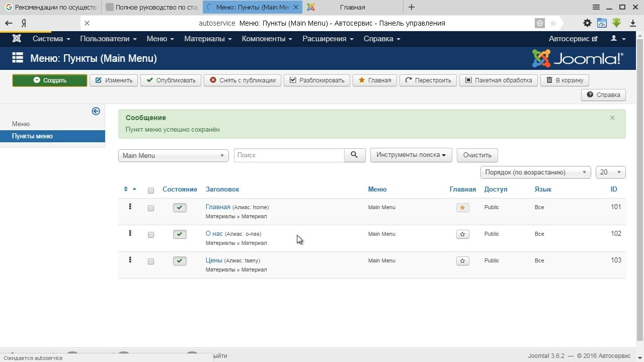Switch to the Рекомендации по осуществ browser tab
The height and width of the screenshot is (362, 644).
(x=50, y=7)
